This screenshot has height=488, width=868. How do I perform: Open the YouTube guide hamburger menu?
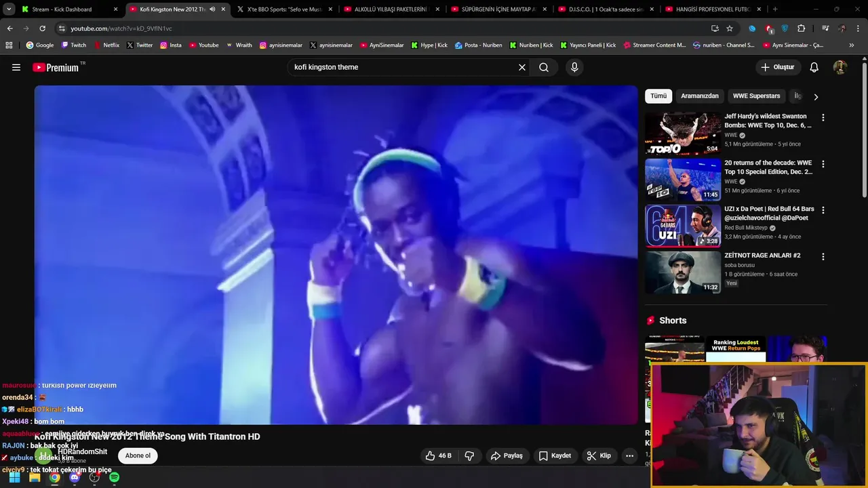[x=16, y=67]
